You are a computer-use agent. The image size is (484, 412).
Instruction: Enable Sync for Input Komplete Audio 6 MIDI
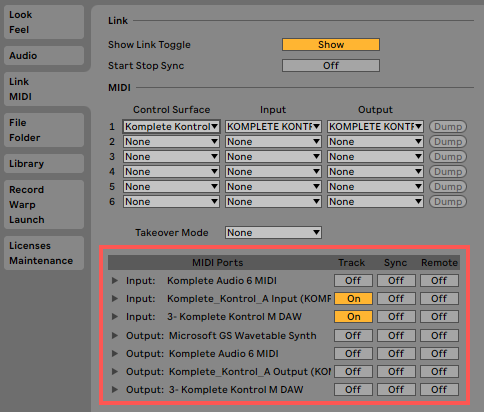pyautogui.click(x=396, y=281)
